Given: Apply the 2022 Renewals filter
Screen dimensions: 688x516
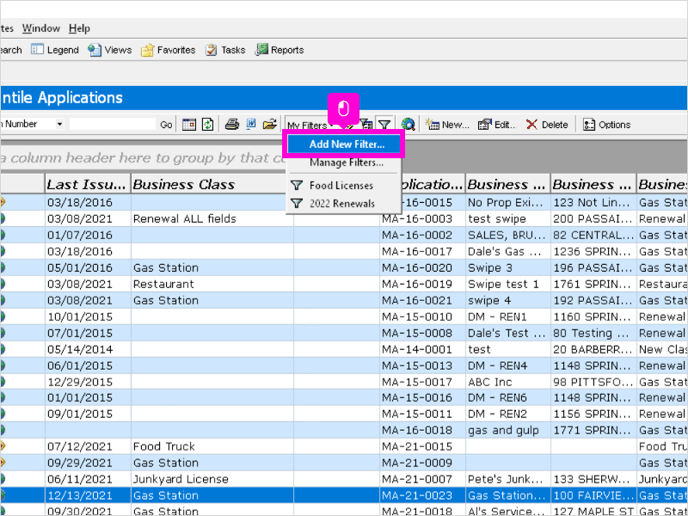Looking at the screenshot, I should coord(342,204).
